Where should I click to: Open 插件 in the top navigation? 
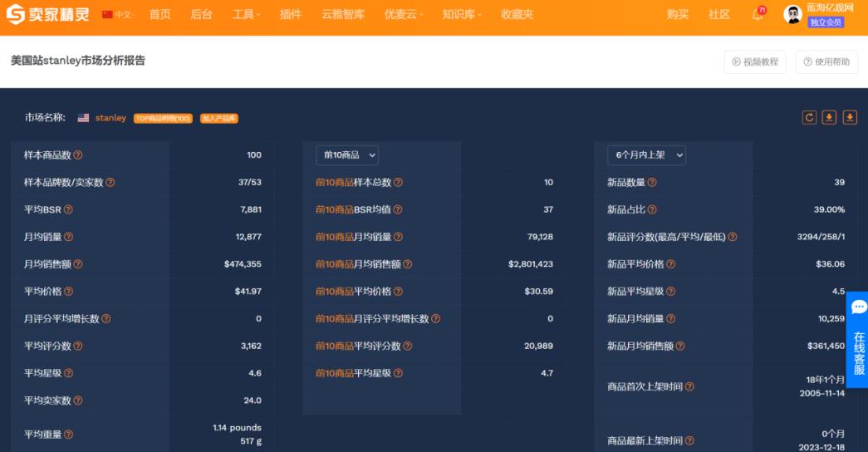click(291, 14)
